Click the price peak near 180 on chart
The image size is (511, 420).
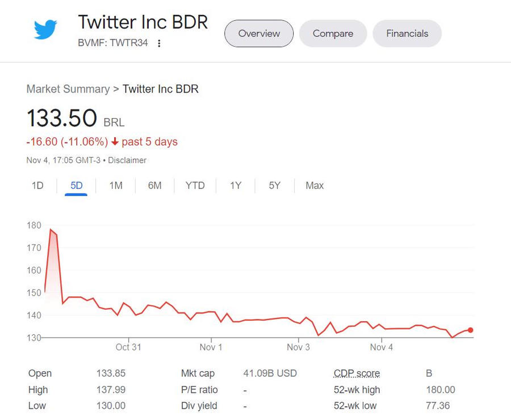tap(51, 229)
